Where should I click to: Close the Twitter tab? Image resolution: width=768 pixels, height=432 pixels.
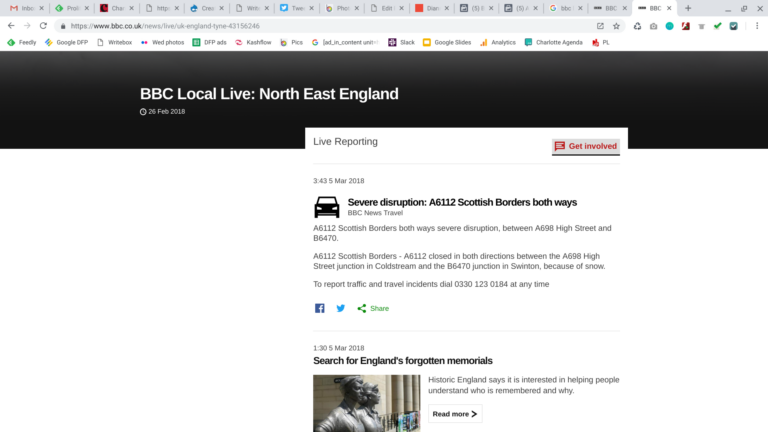312,8
